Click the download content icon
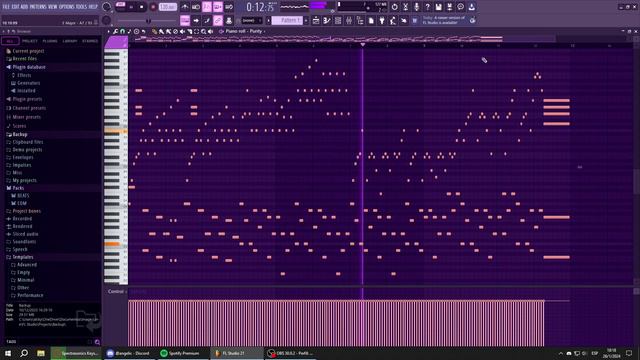Screen dimensions: 640x360 point(471,7)
